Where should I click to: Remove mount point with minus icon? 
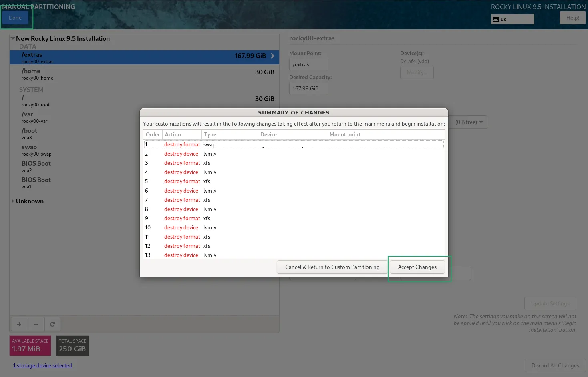click(36, 324)
